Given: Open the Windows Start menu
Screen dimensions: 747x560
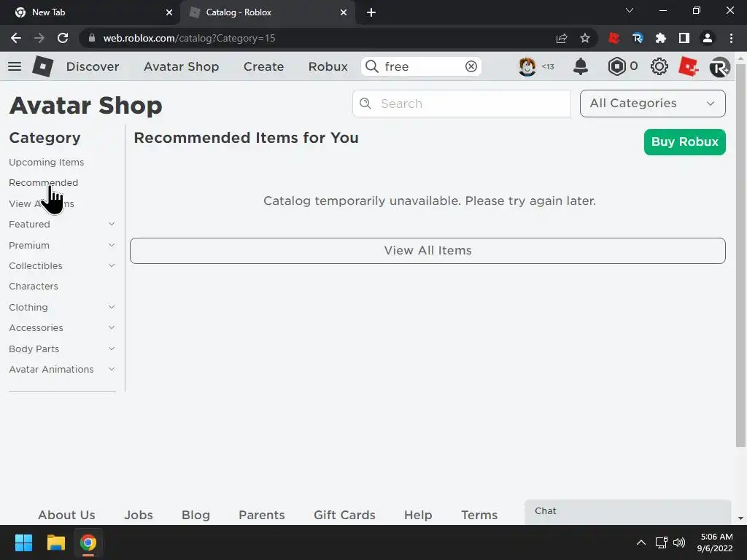Looking at the screenshot, I should point(23,542).
